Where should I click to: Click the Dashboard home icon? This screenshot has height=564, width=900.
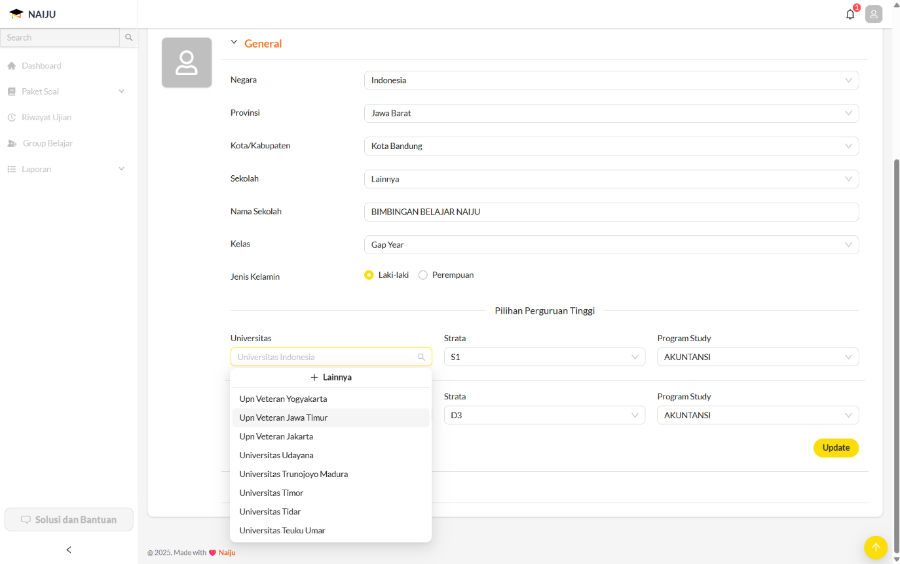[11, 65]
